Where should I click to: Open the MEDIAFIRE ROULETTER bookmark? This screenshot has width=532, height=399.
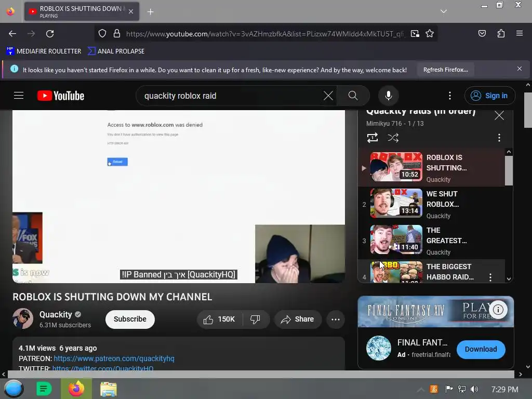coord(44,51)
